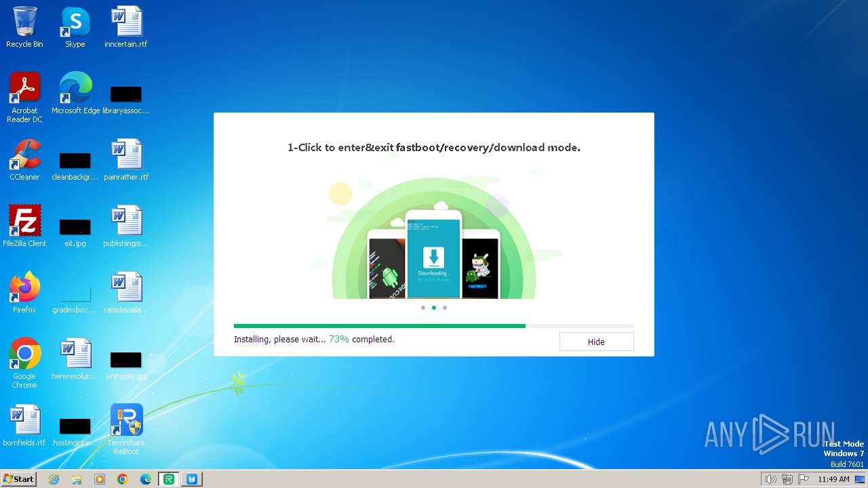Hide the installer progress window

point(596,342)
